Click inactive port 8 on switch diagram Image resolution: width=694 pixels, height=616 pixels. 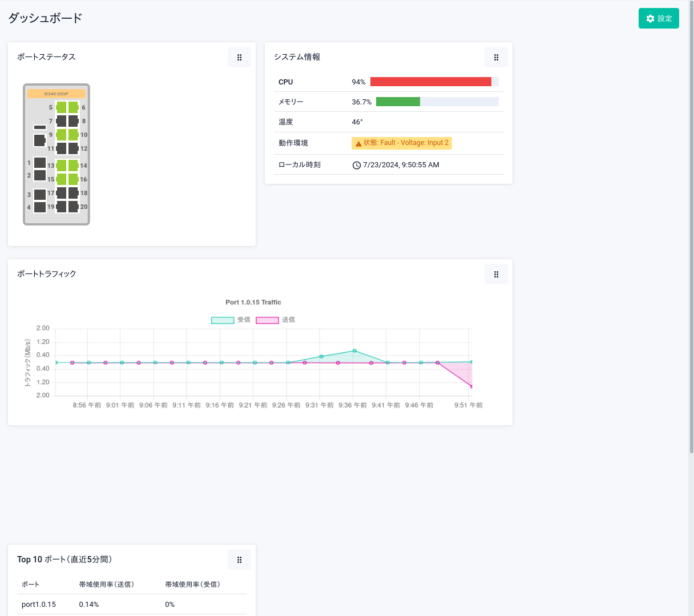click(x=73, y=121)
